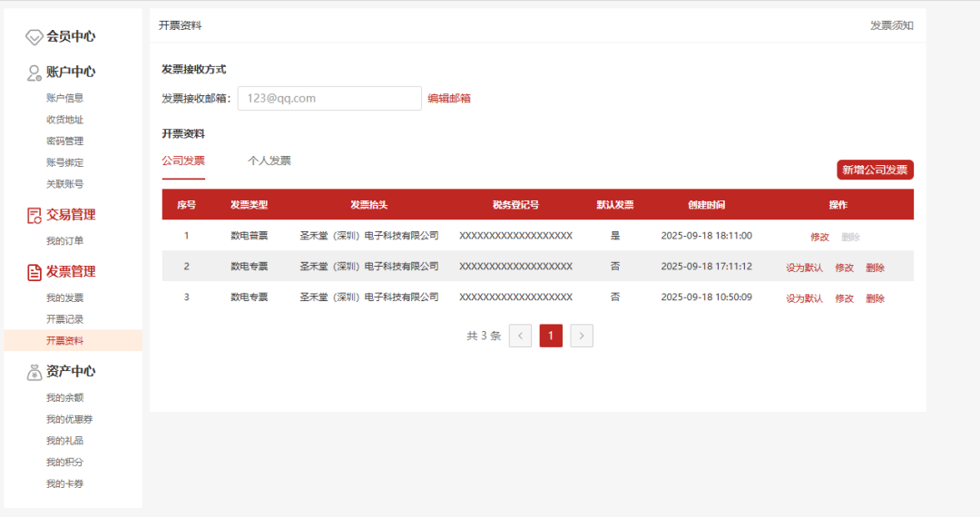Click 修改 for invoice row 1

click(819, 237)
